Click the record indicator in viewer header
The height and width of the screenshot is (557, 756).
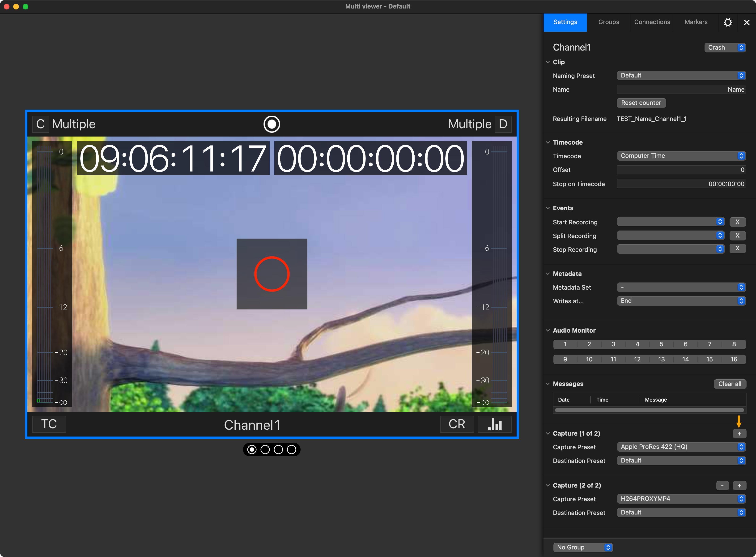point(272,124)
